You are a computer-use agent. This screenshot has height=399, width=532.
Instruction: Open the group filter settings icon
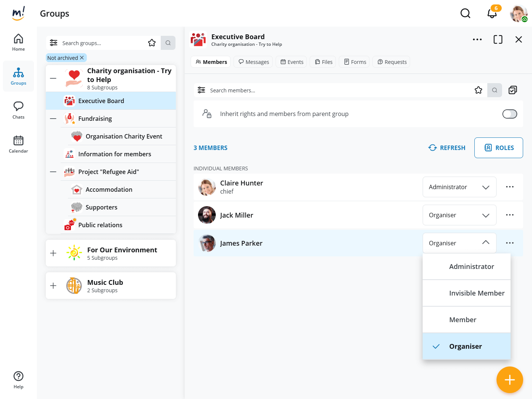pyautogui.click(x=54, y=43)
